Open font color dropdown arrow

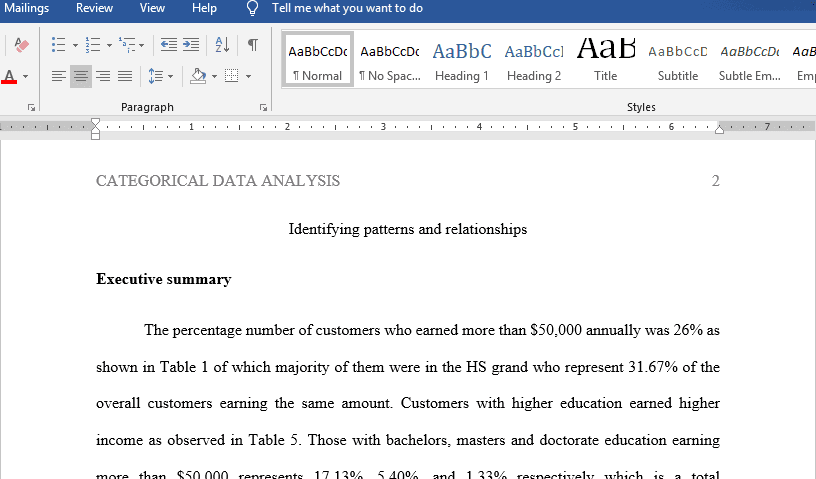point(26,77)
